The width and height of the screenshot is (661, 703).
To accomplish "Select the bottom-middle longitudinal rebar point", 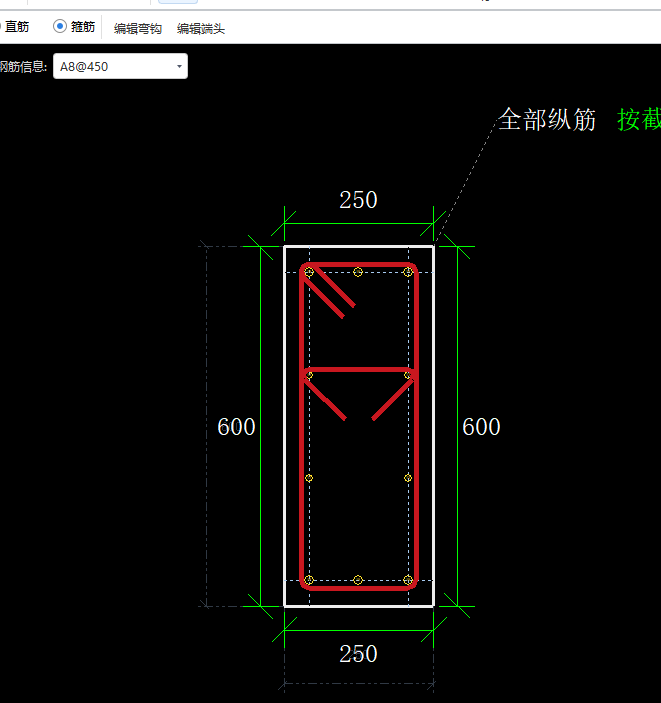I will tap(358, 580).
